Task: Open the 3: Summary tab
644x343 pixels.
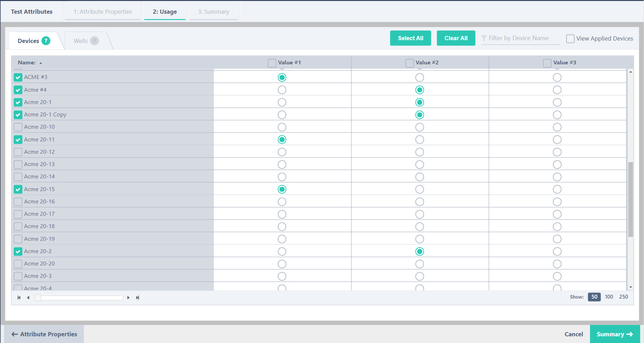Action: click(213, 12)
